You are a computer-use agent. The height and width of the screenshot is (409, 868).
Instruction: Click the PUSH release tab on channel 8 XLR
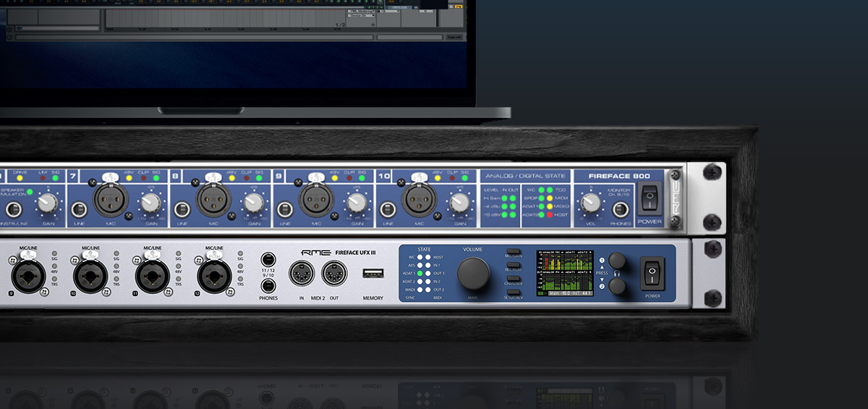(213, 177)
